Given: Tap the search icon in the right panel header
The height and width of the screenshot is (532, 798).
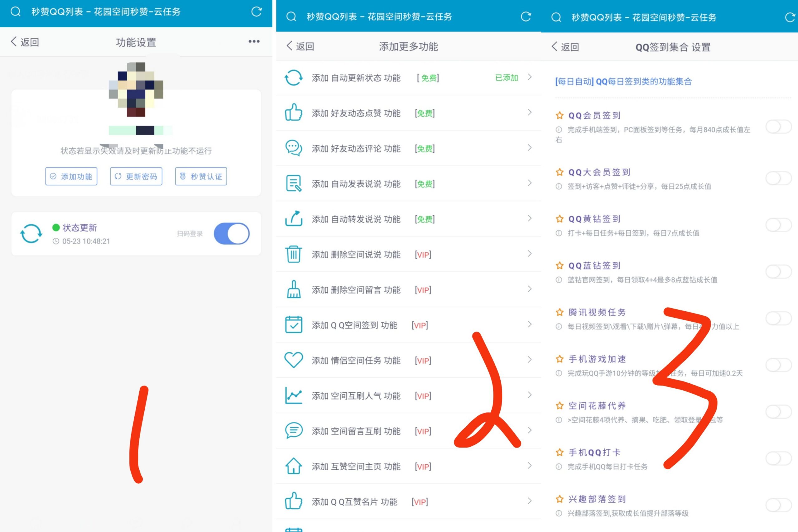Looking at the screenshot, I should [556, 17].
